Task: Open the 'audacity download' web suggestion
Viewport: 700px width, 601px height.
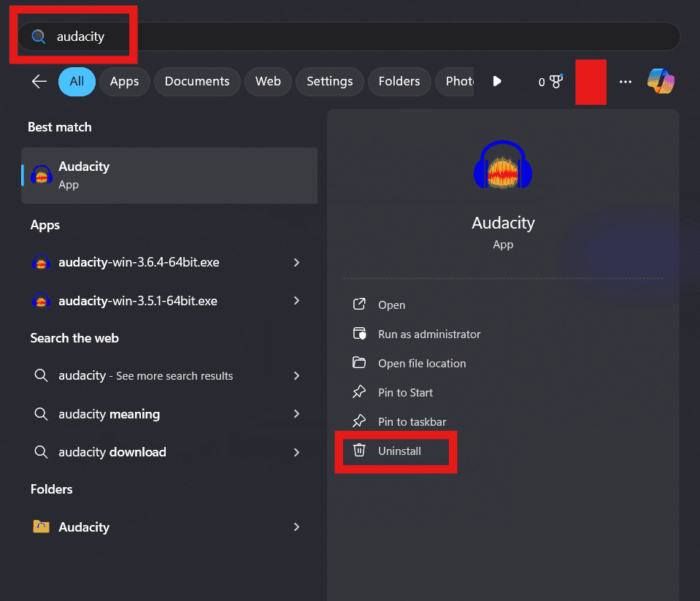Action: (x=169, y=452)
